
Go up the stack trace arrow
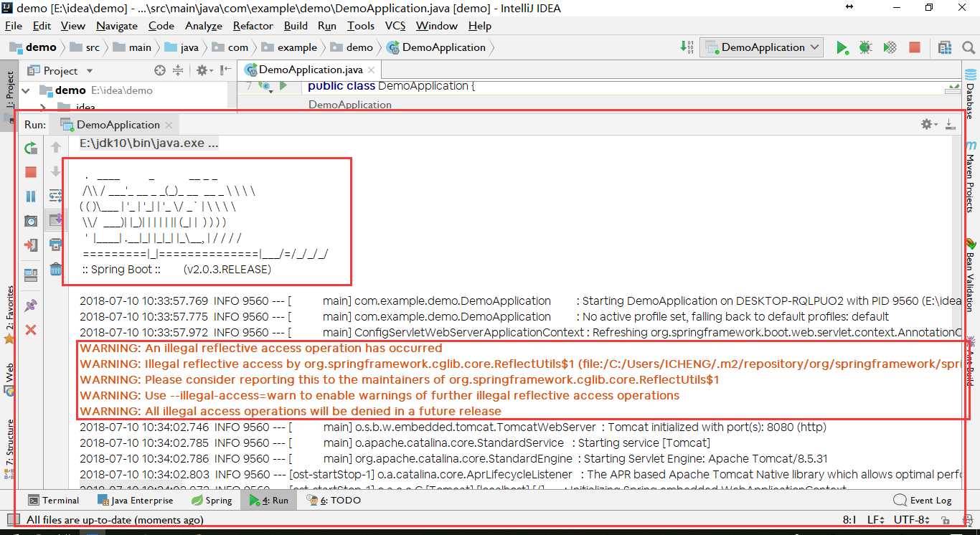point(55,148)
